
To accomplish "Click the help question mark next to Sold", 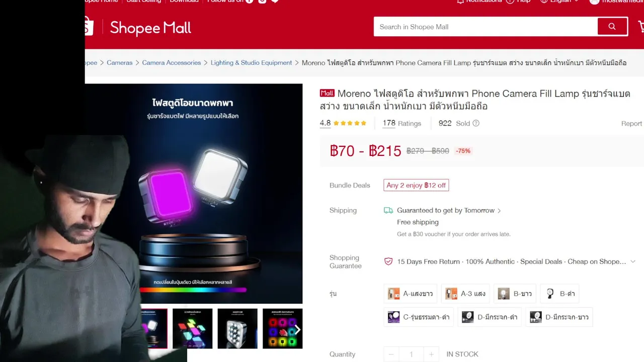I will click(x=476, y=123).
